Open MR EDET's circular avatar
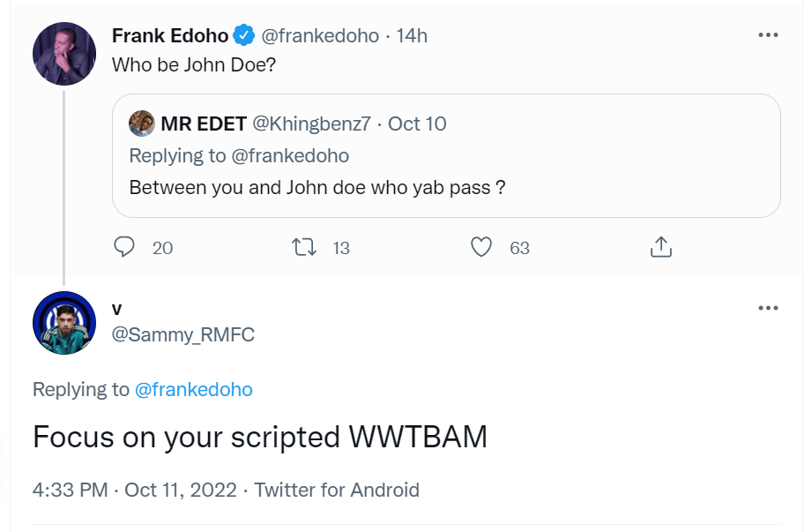The height and width of the screenshot is (532, 812). point(141,123)
